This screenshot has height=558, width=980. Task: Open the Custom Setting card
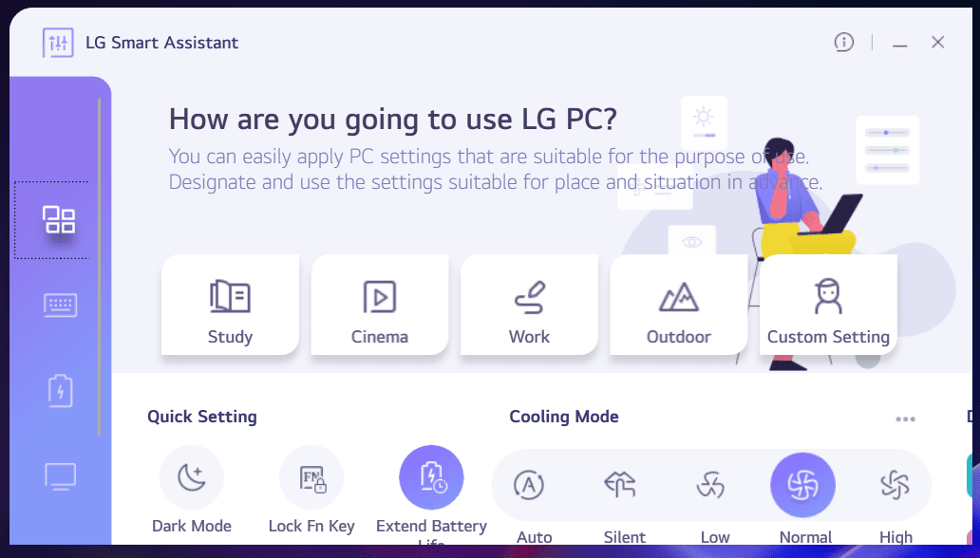[828, 305]
